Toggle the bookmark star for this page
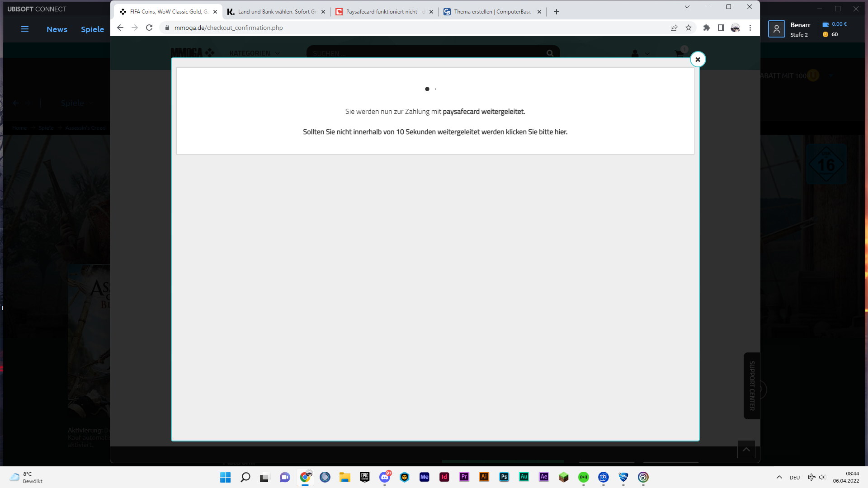This screenshot has height=488, width=868. click(689, 28)
